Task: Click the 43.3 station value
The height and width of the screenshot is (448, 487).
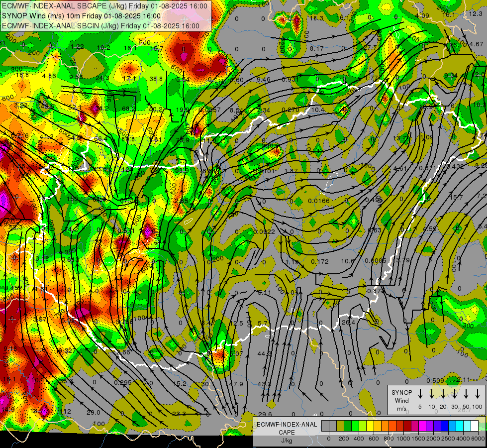Action: coord(264,384)
